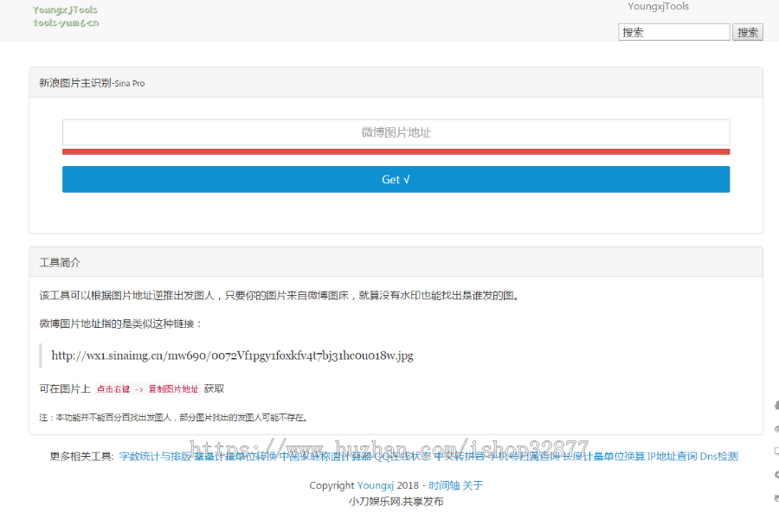The image size is (779, 532).
Task: Open the 字数统计与排版 tool link
Action: click(155, 456)
